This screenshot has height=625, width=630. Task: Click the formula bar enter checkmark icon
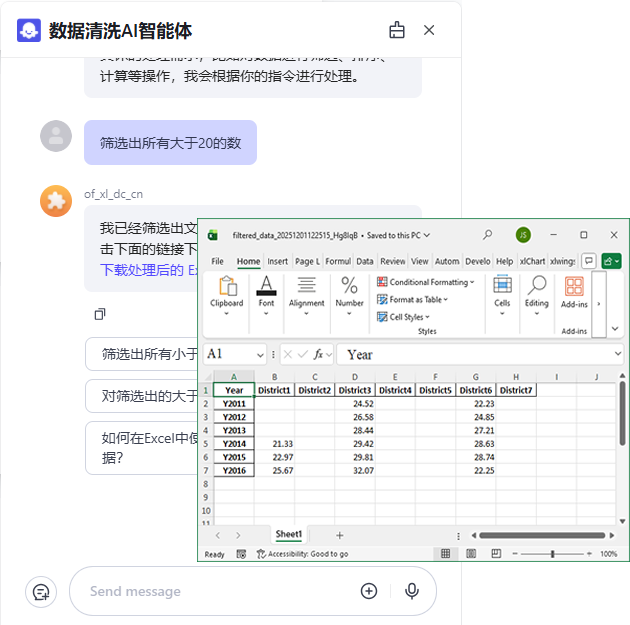tap(303, 354)
